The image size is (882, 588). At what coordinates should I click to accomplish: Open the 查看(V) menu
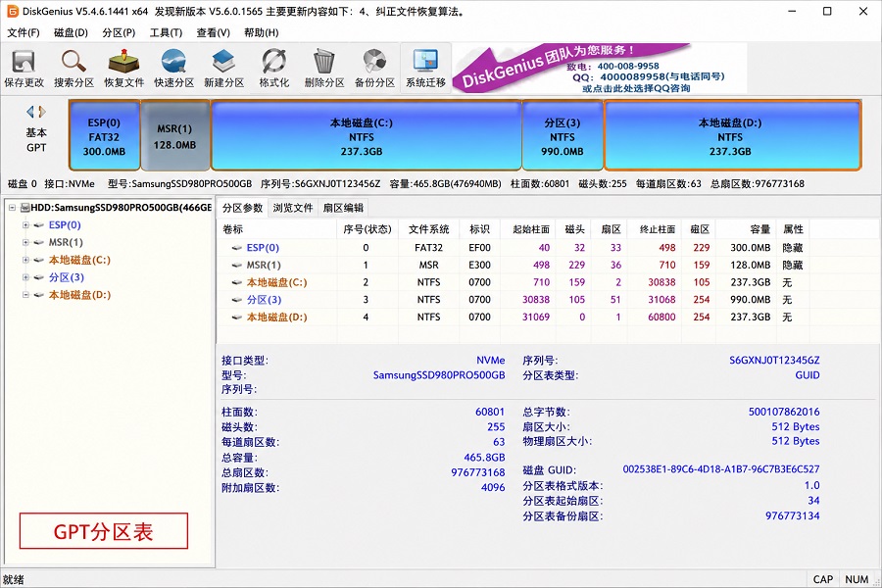[x=214, y=32]
